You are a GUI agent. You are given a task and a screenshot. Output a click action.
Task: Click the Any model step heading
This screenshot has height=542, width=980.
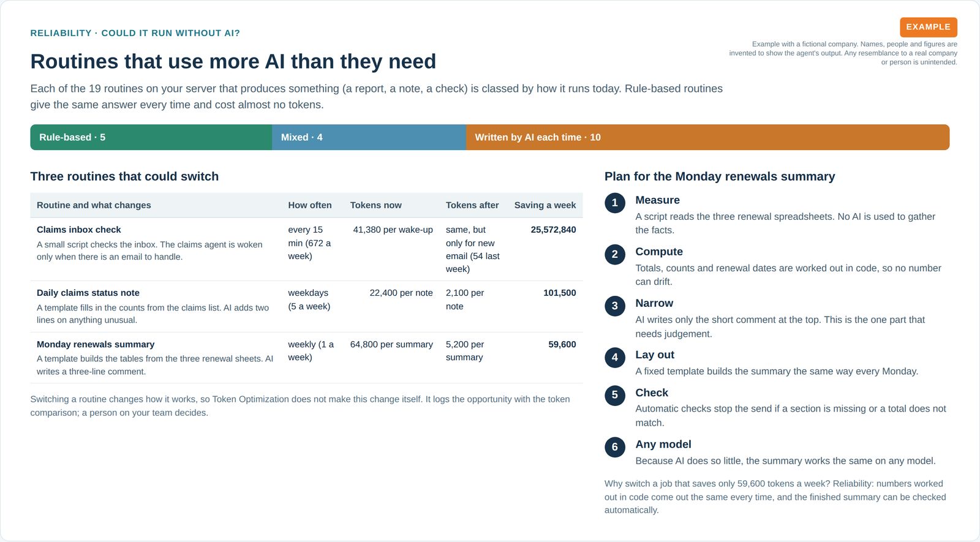pyautogui.click(x=663, y=444)
